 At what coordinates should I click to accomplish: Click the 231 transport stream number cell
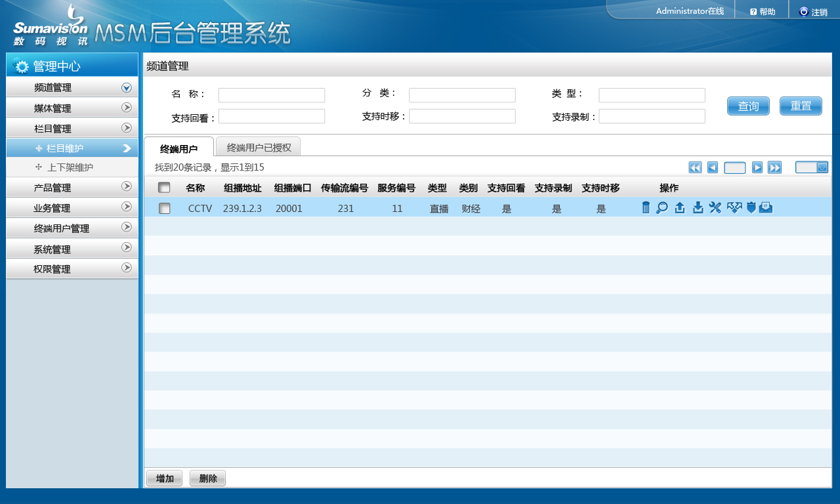346,209
